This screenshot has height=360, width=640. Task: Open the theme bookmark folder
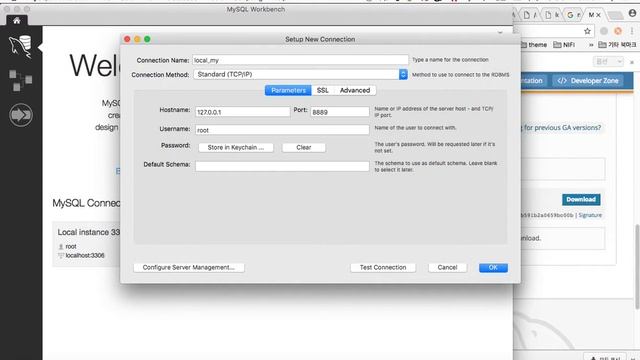[x=534, y=45]
